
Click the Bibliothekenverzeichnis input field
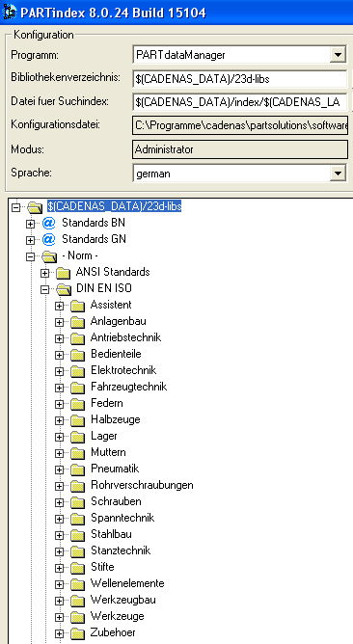pos(240,79)
